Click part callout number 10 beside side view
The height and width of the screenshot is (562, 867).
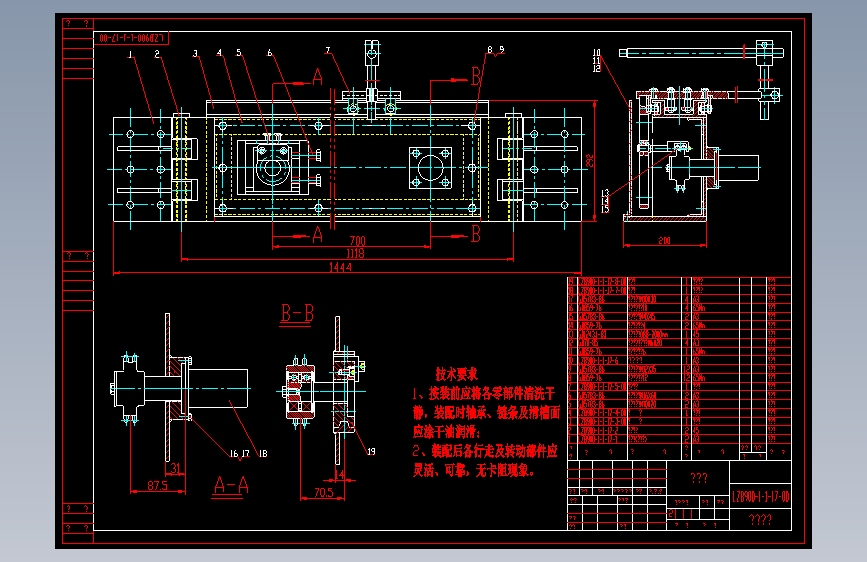(597, 53)
